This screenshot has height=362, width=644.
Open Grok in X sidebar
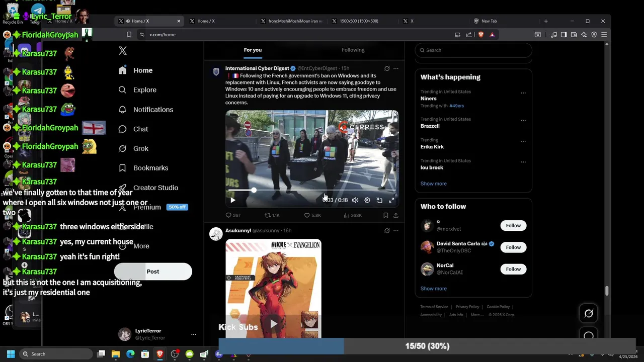pyautogui.click(x=133, y=149)
